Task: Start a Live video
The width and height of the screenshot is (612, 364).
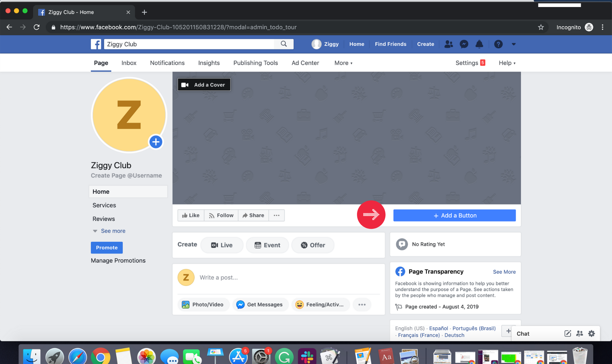Action: [x=222, y=245]
